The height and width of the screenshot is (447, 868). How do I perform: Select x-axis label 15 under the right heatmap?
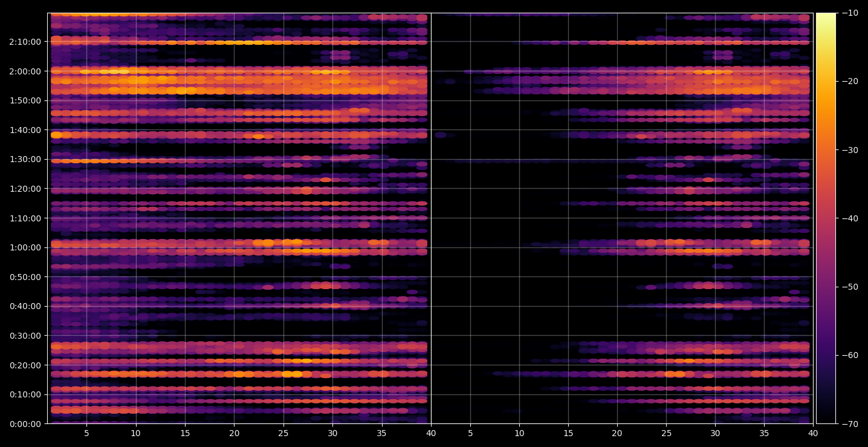(x=568, y=434)
